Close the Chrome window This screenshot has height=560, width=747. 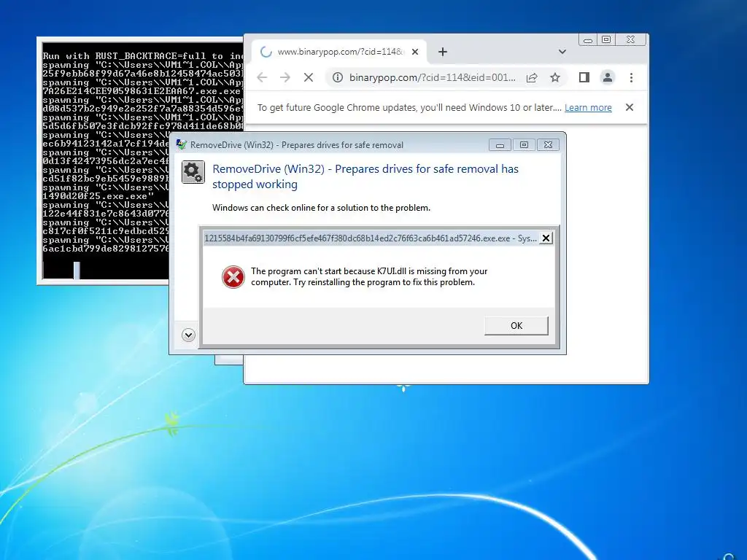click(631, 40)
